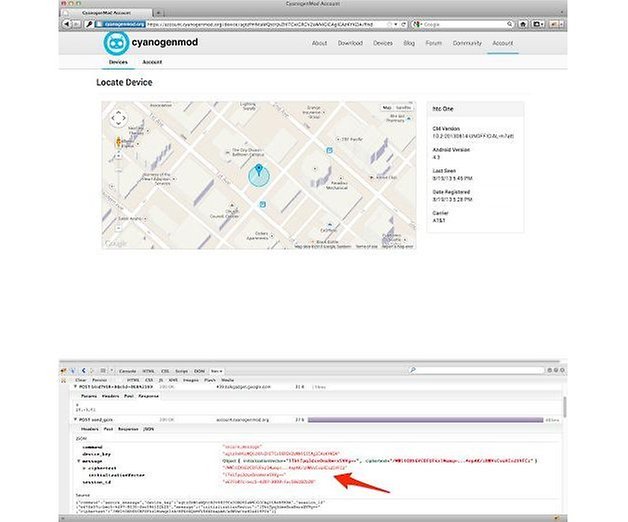Close the Firebug panel with X icon
Viewport: 628px width, 522px height.
pos(562,371)
